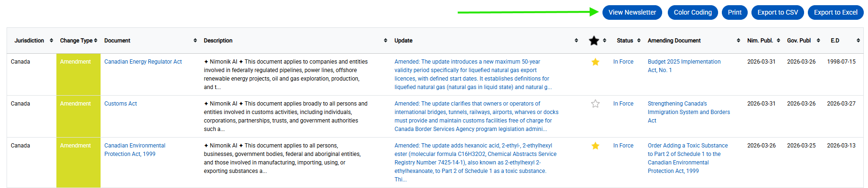Export table to CSV

[x=778, y=12]
